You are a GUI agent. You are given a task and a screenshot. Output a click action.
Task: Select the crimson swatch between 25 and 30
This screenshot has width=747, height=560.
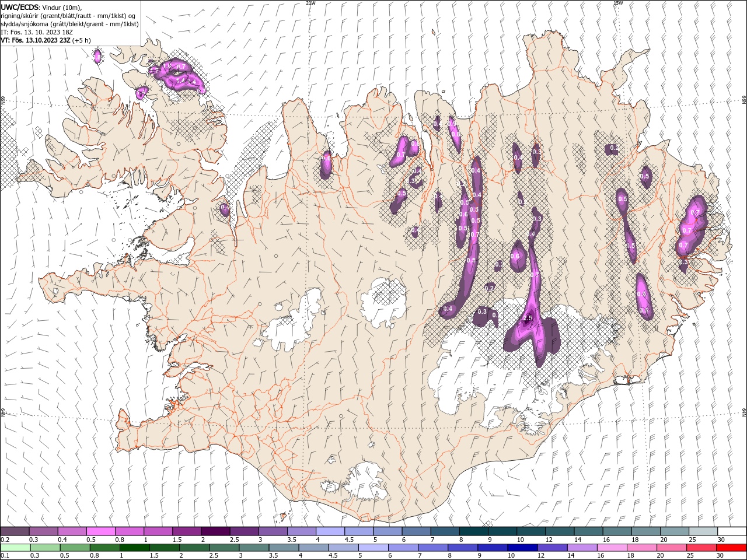(701, 548)
